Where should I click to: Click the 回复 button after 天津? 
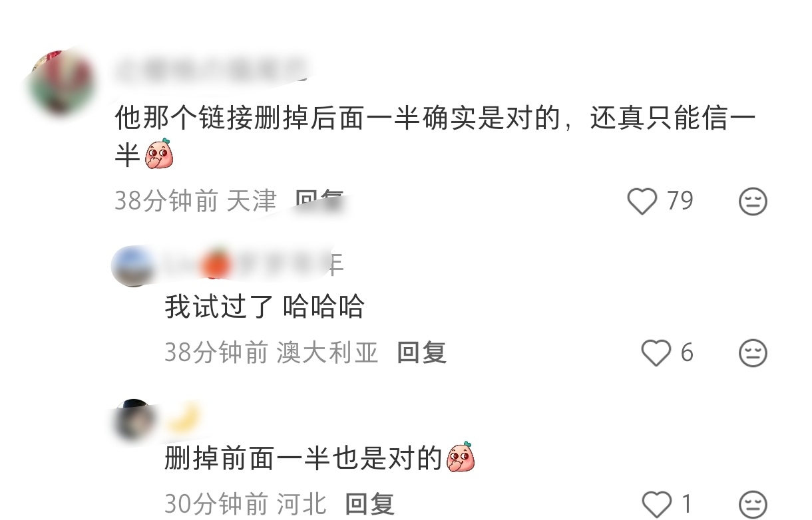pyautogui.click(x=319, y=200)
